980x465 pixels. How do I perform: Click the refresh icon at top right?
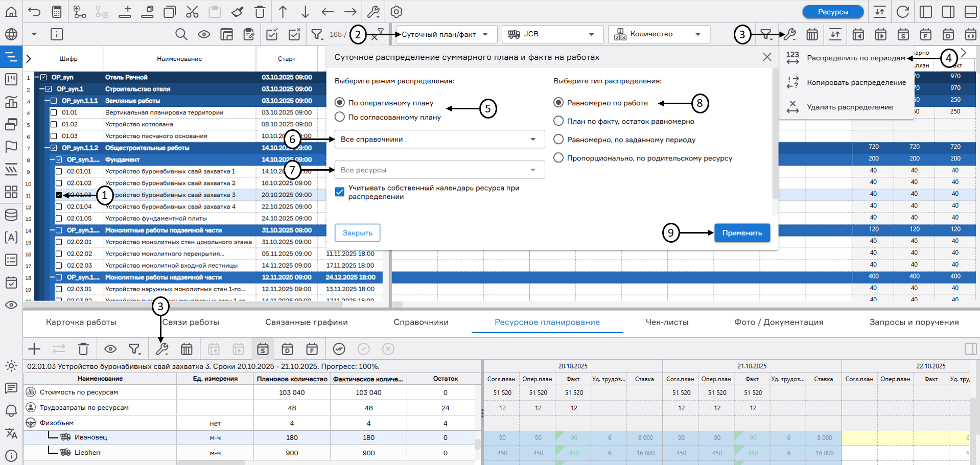tap(903, 12)
